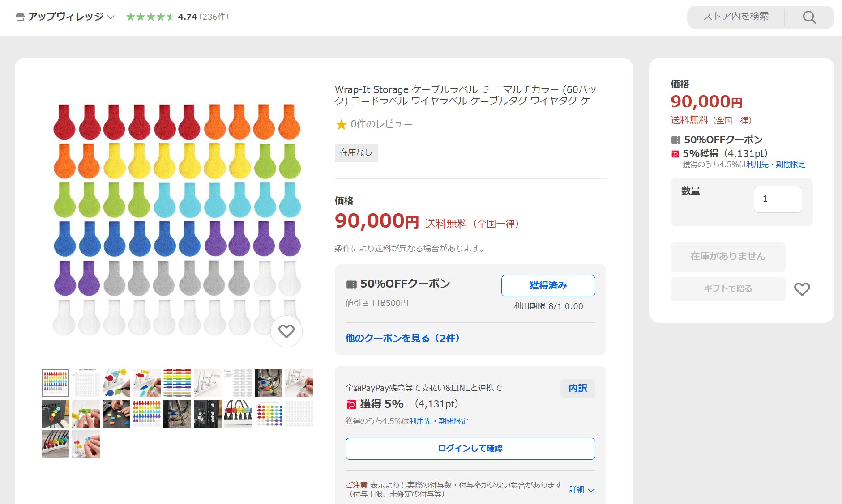Click the 獲得済み coupon button
The height and width of the screenshot is (504, 842).
(x=548, y=285)
